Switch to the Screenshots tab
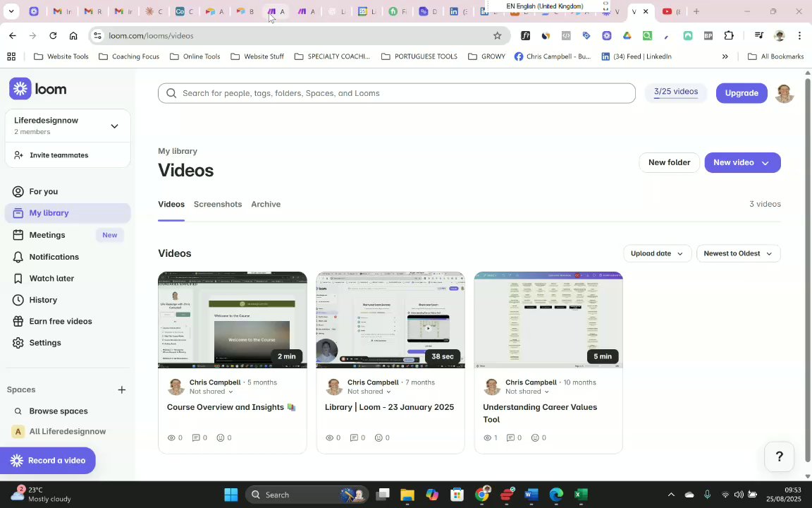This screenshot has height=508, width=812. point(218,204)
